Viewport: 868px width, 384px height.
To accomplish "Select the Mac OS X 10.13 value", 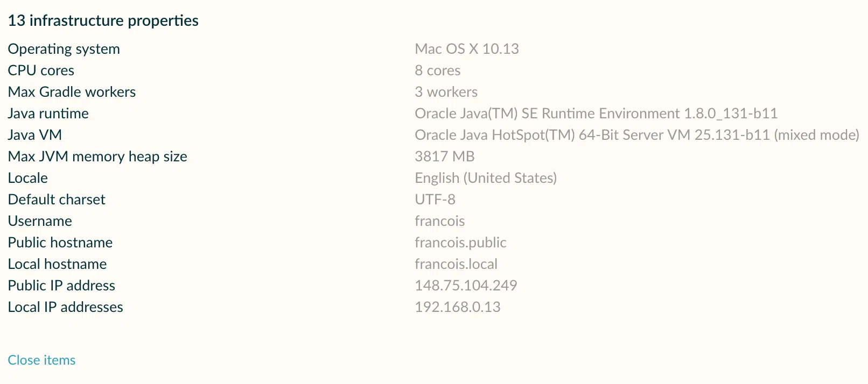I will click(x=466, y=49).
